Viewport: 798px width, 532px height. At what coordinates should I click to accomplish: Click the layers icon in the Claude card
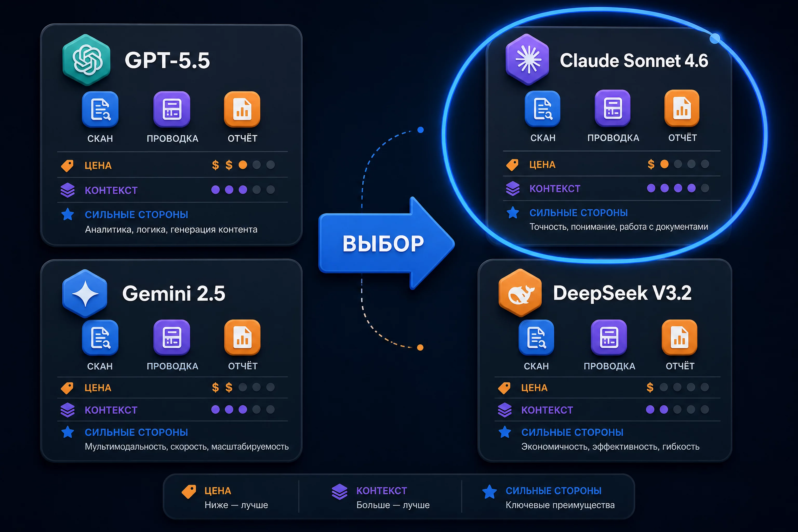[x=513, y=188]
